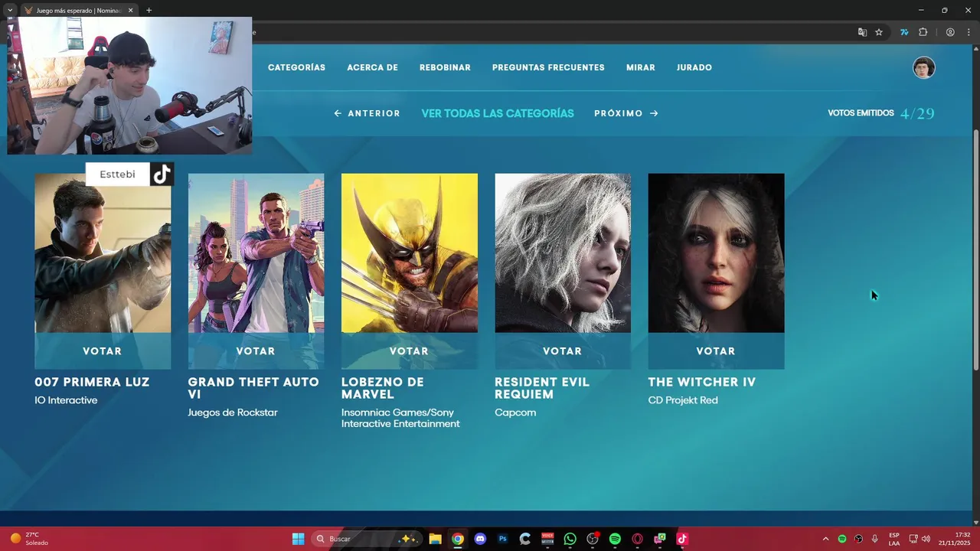Open Voicemeeter from the taskbar
Screen dimensions: 980x551
pyautogui.click(x=547, y=539)
